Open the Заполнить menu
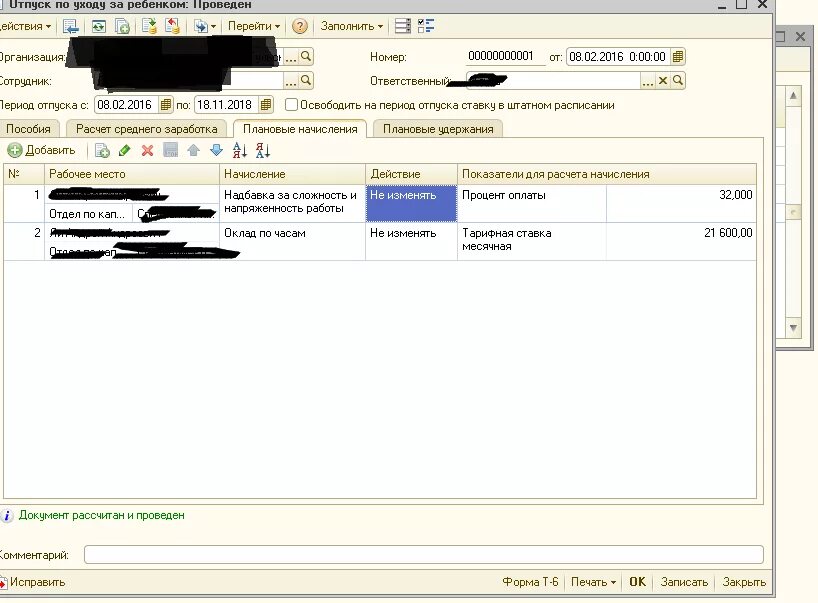Screen dimensions: 818x603 pos(352,26)
